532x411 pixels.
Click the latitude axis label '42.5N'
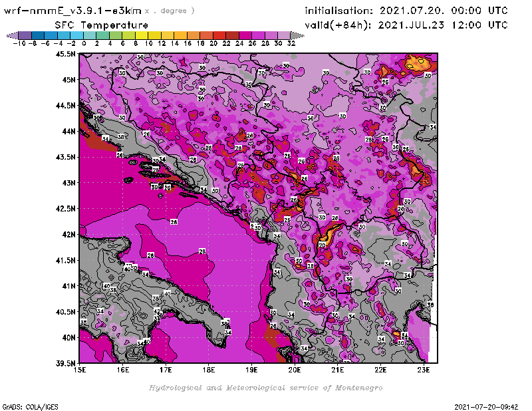[x=65, y=209]
